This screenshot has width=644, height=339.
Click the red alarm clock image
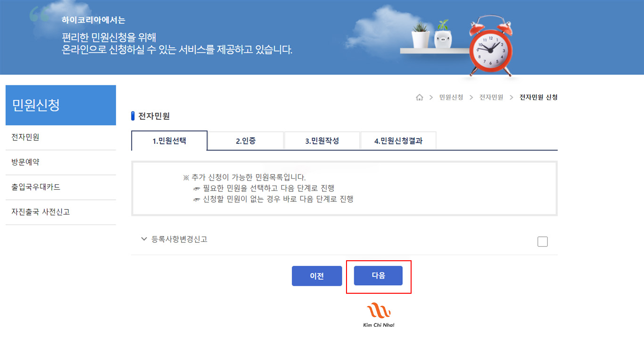click(x=490, y=47)
